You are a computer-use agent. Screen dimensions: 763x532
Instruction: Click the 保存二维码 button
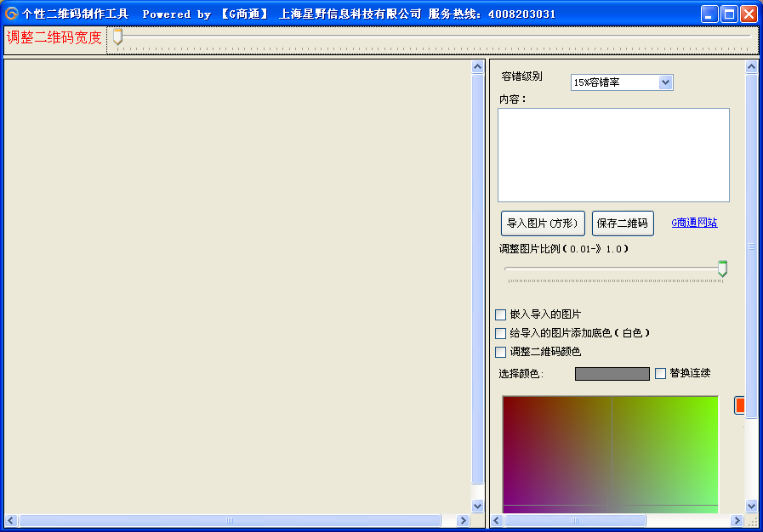(x=623, y=224)
